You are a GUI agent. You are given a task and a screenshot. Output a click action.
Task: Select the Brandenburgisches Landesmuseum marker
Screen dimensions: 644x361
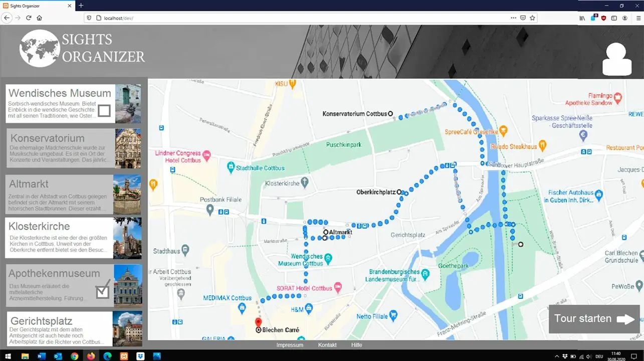425,274
